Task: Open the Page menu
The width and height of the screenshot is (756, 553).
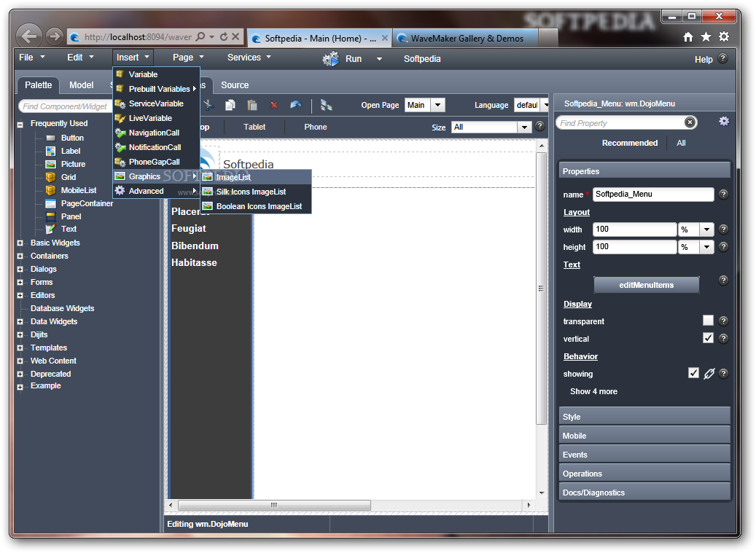Action: pyautogui.click(x=188, y=58)
